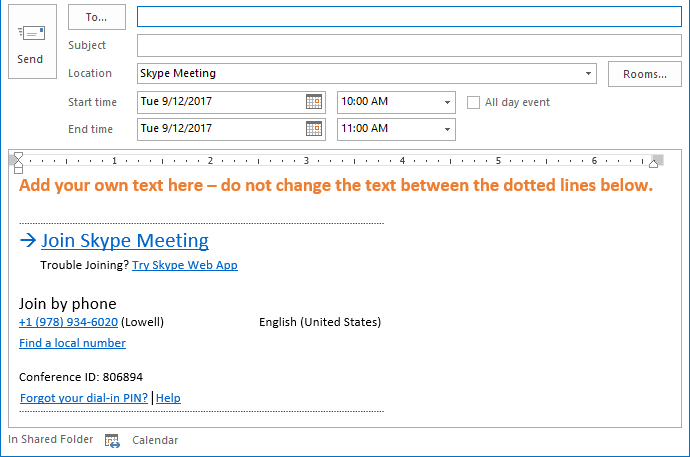Click Forgot your dial-in PIN link
Viewport: 690px width, 457px height.
coord(84,398)
